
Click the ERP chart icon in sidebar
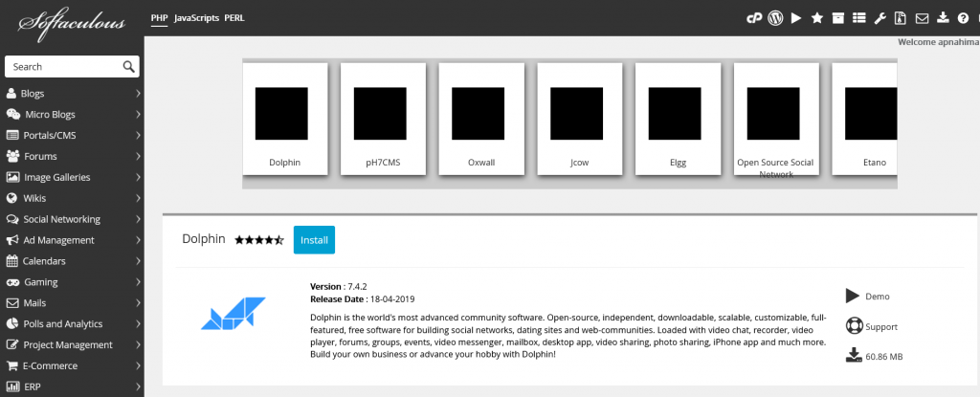(x=11, y=387)
